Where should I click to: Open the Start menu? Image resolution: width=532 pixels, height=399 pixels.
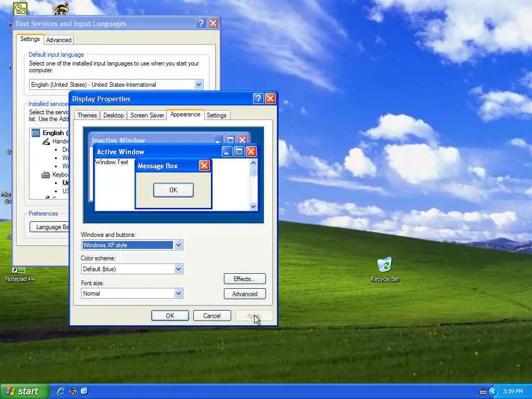[24, 391]
